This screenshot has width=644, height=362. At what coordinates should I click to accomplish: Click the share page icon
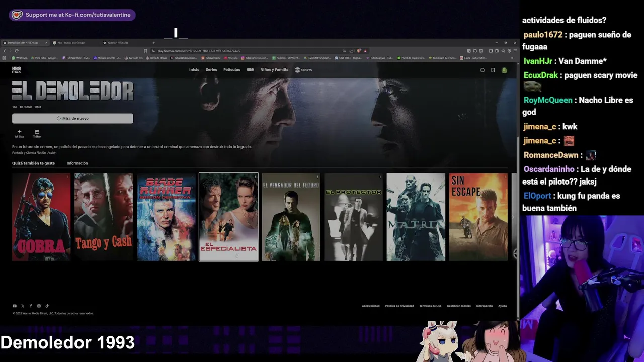[351, 51]
